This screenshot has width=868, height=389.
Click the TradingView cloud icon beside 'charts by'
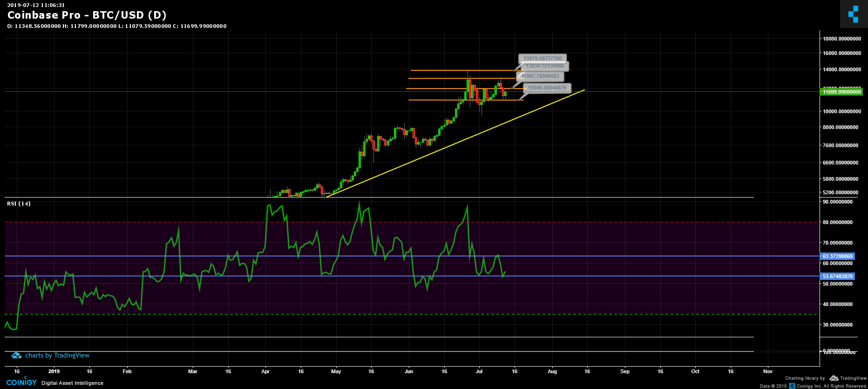pos(16,355)
